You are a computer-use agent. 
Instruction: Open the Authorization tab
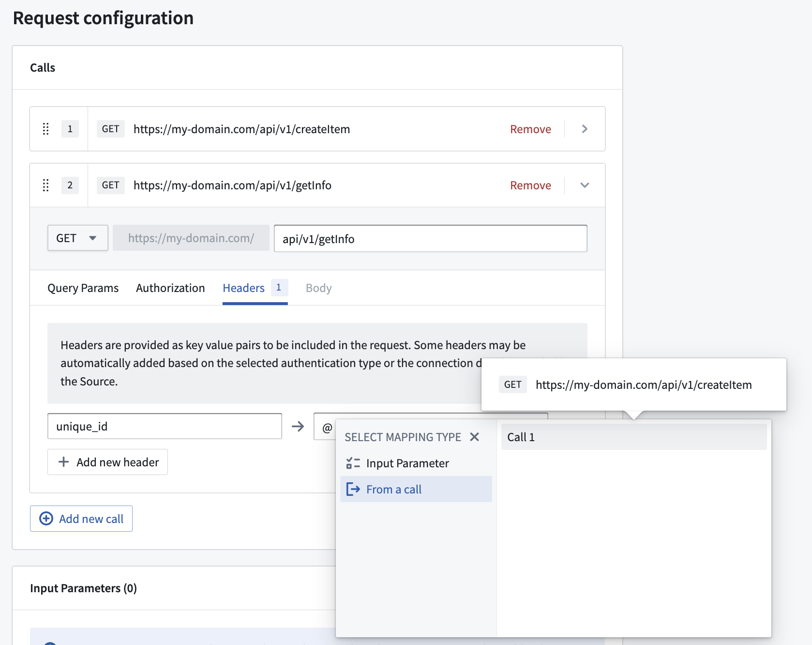pyautogui.click(x=170, y=288)
